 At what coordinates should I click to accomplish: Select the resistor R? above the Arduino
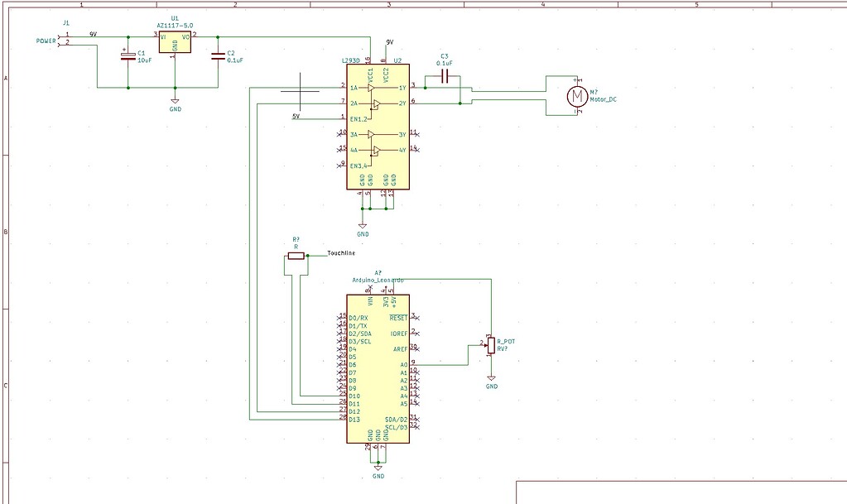point(296,255)
